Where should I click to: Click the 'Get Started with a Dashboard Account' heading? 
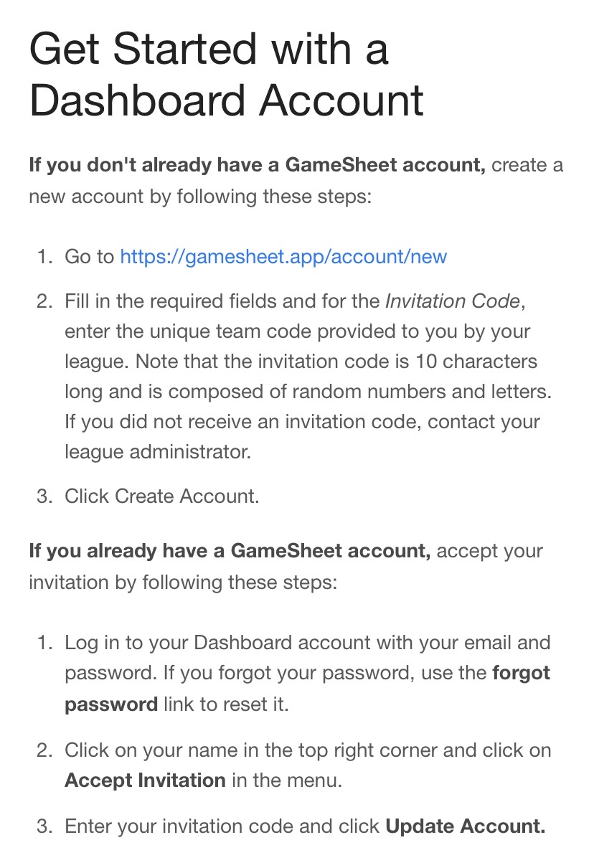pos(227,75)
